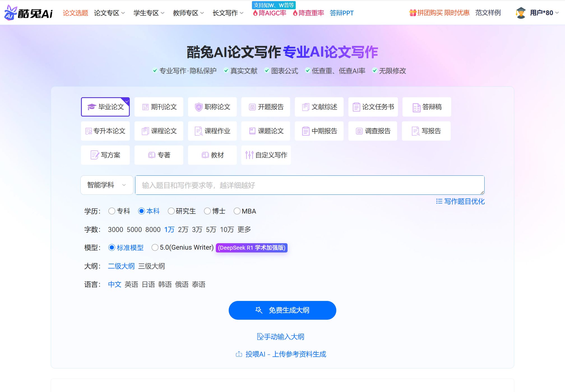Open the 智能学科 subject dropdown
This screenshot has width=565, height=392.
tap(106, 185)
